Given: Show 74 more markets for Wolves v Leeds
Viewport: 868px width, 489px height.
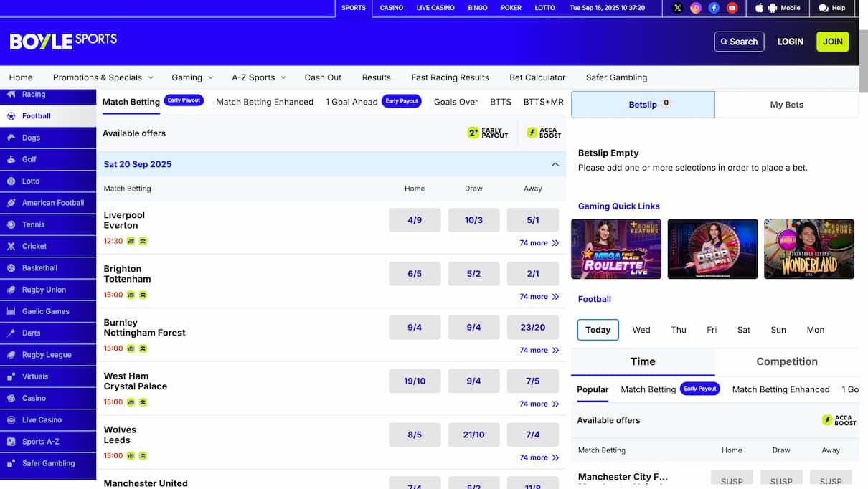Looking at the screenshot, I should pos(539,457).
